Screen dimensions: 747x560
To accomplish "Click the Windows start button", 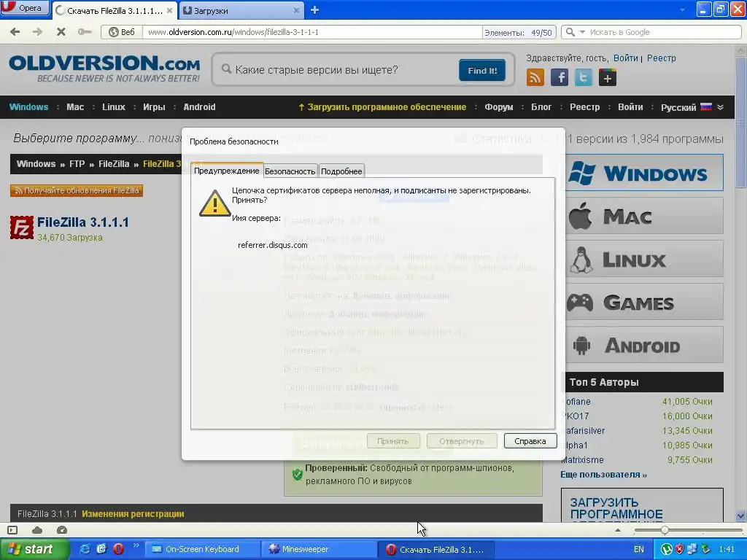I will point(35,549).
